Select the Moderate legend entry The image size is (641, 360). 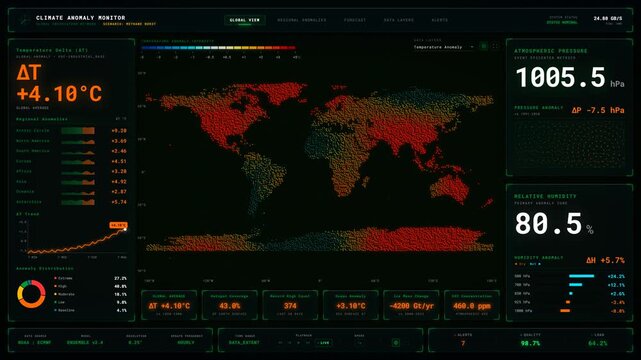pyautogui.click(x=90, y=294)
